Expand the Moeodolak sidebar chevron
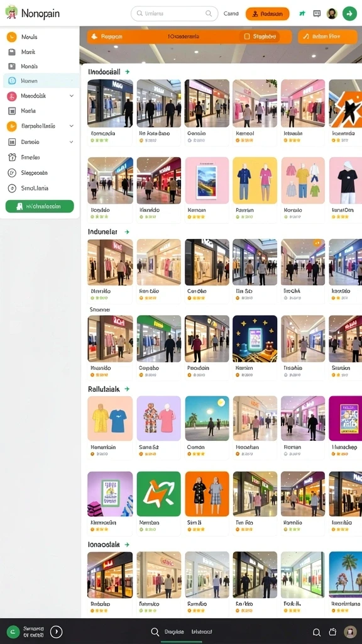The width and height of the screenshot is (362, 644). coord(72,96)
